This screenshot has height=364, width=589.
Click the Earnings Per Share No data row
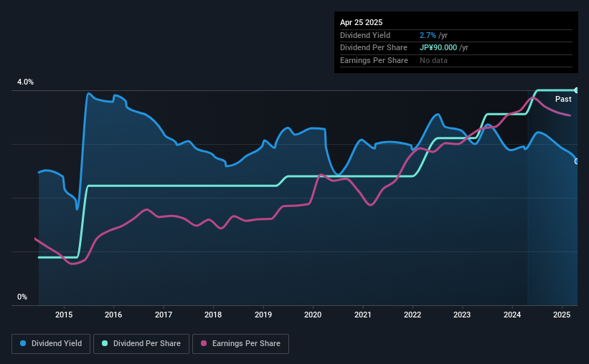[456, 60]
